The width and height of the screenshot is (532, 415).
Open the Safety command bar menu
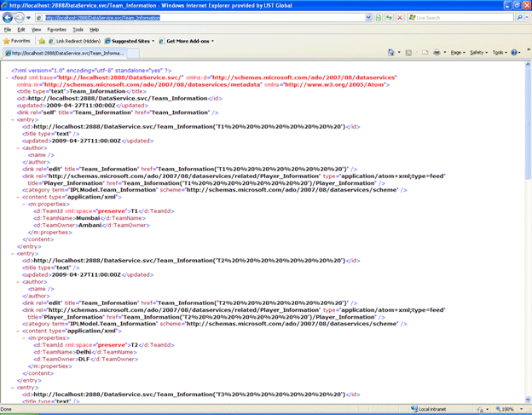pyautogui.click(x=478, y=53)
